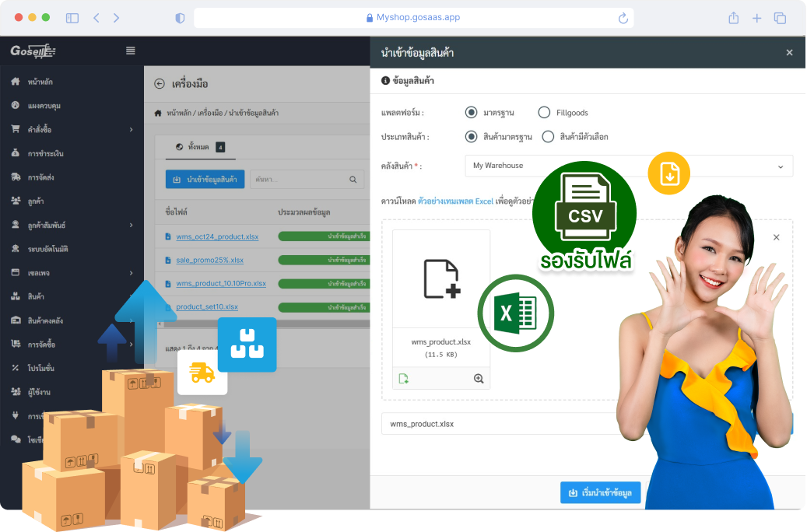Close the นำเข้าข้อมูลสินค้า import panel
This screenshot has width=807, height=532.
tap(789, 52)
